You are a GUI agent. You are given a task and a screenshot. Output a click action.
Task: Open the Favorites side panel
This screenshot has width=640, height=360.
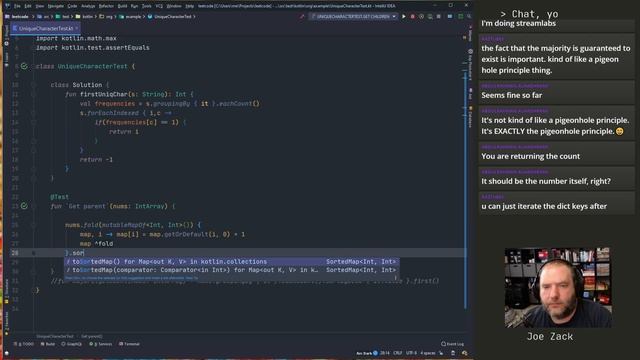pos(7,322)
